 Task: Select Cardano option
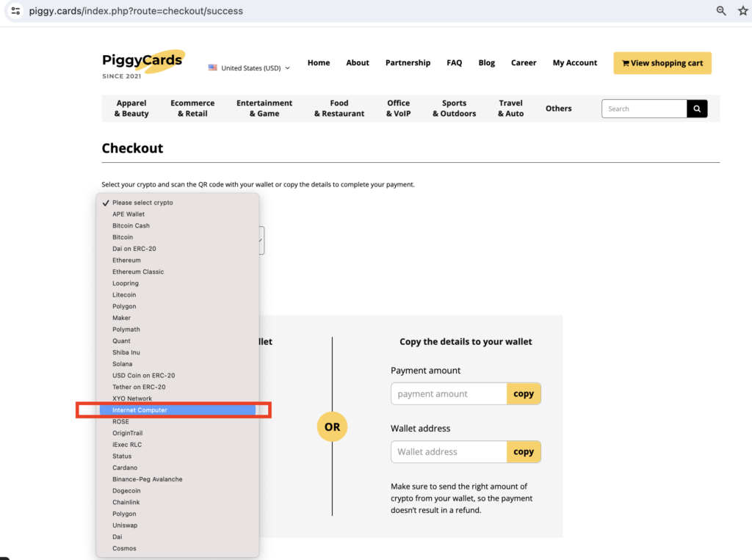point(178,468)
